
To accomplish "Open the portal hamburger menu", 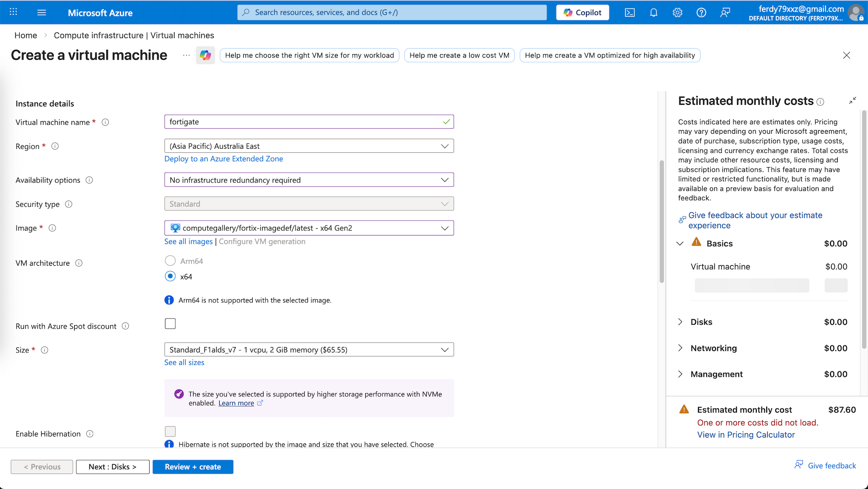I will pyautogui.click(x=42, y=13).
